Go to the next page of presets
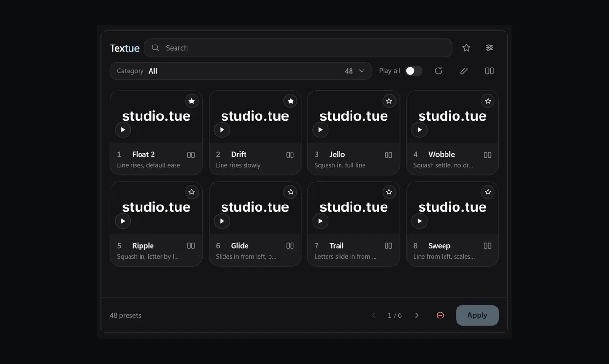 pos(417,315)
